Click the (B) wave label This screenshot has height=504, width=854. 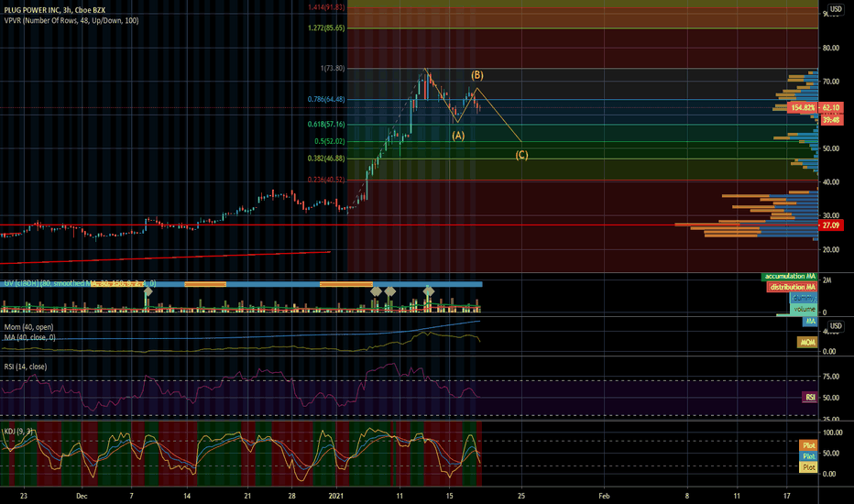pos(477,75)
